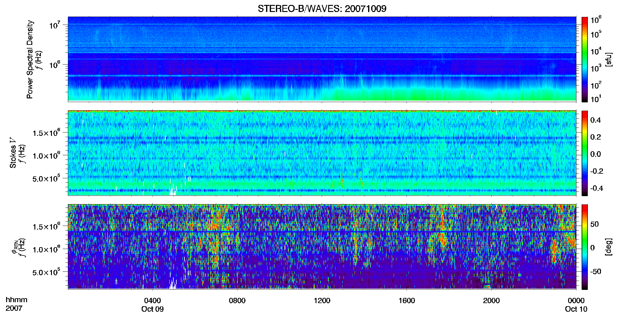The image size is (644, 332).
Task: Click the "Stokes V" axis label
Action: tap(13, 153)
